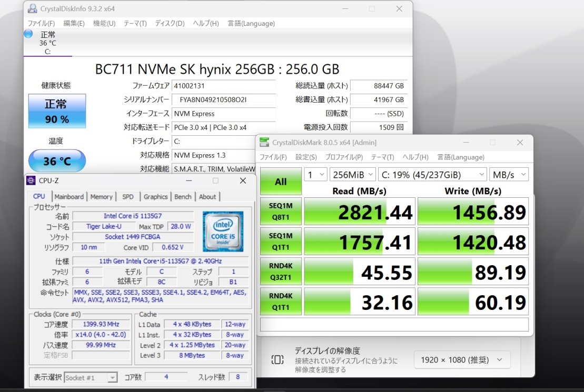This screenshot has height=392, width=584.
Task: Click the Tiger Lake-U code name field
Action: click(x=104, y=226)
